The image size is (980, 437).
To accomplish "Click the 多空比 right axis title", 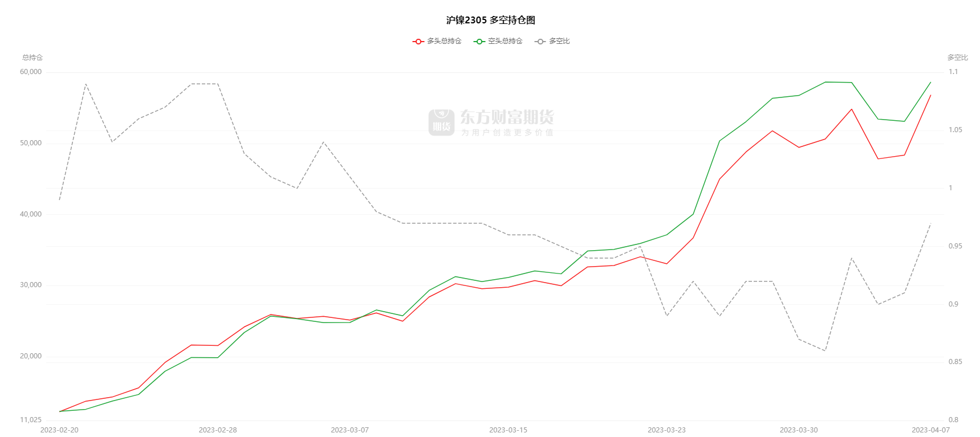I will [x=957, y=58].
